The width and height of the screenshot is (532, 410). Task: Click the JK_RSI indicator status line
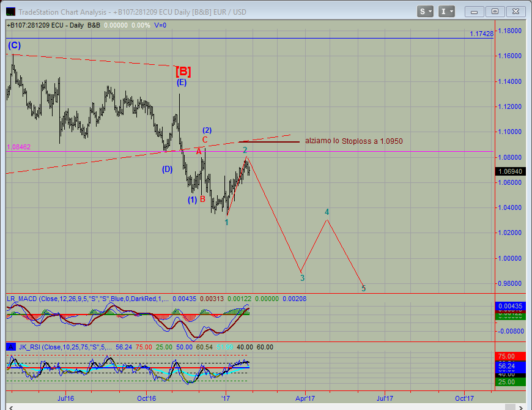click(x=145, y=347)
